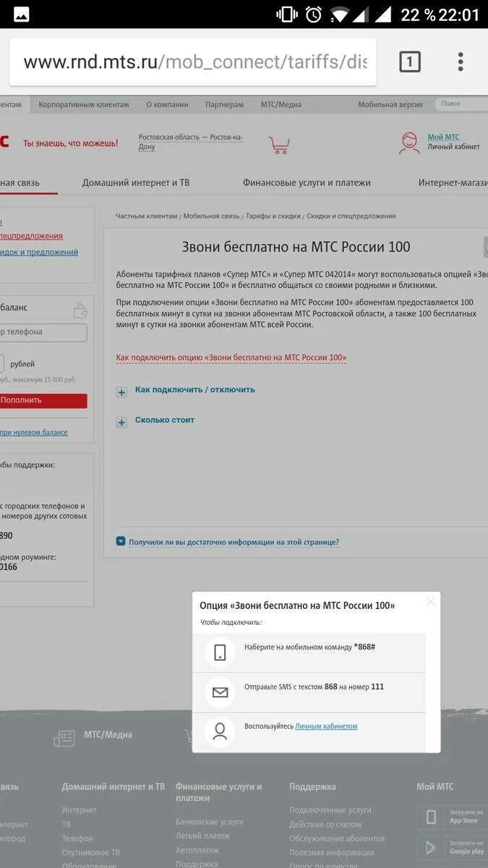Select Корпоративным клиентам top menu item

84,104
